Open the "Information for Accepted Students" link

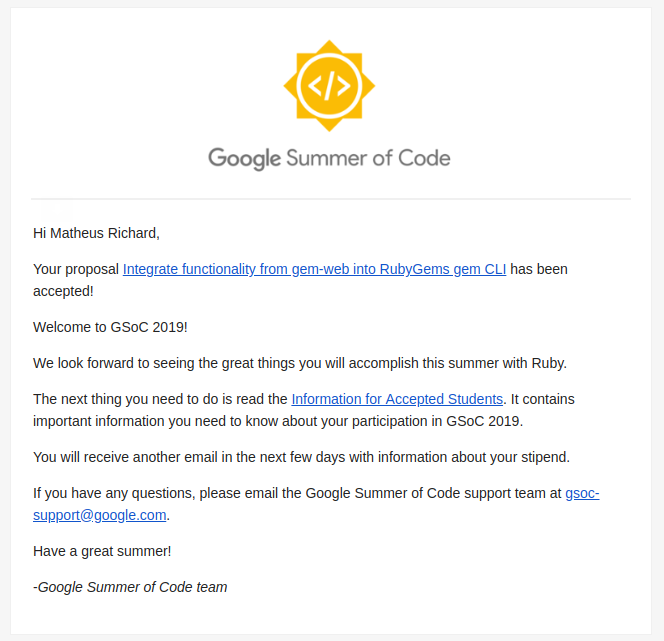(x=397, y=399)
